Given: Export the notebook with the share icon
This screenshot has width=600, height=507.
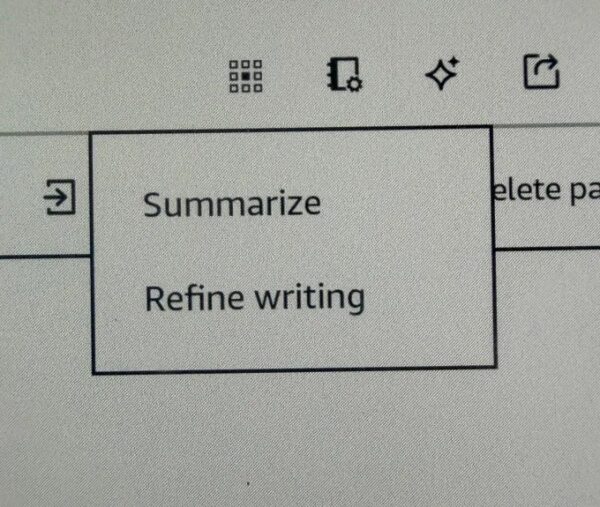Looking at the screenshot, I should coord(541,72).
